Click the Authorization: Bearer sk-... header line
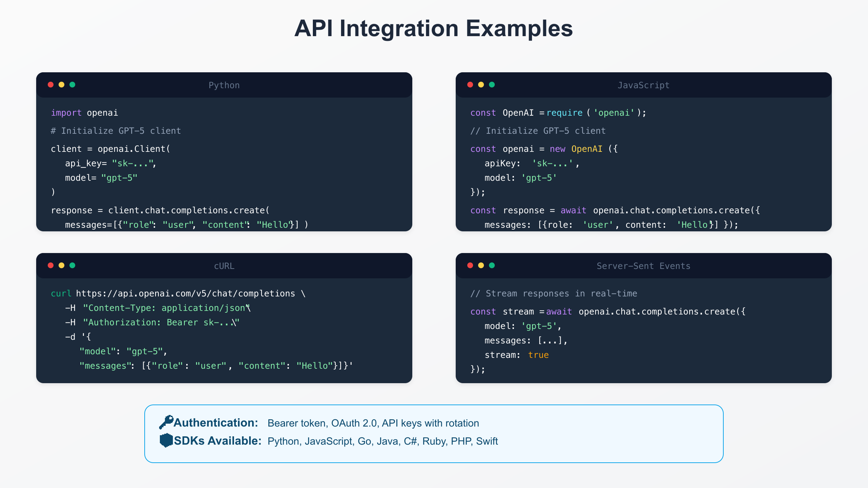The height and width of the screenshot is (488, 868). pos(152,322)
